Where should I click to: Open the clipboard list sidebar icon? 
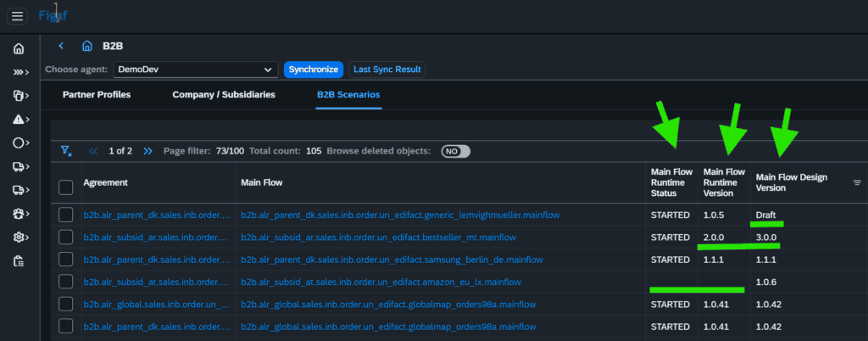point(19,260)
